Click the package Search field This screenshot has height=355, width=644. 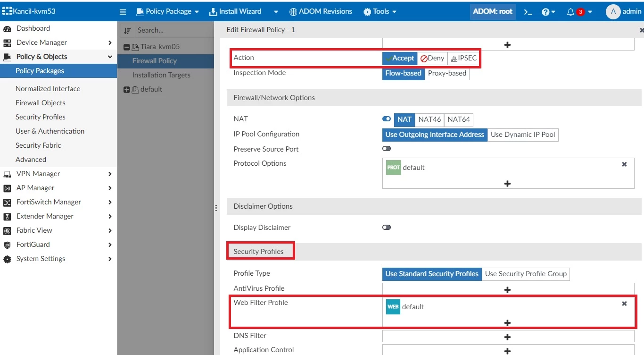(x=173, y=30)
